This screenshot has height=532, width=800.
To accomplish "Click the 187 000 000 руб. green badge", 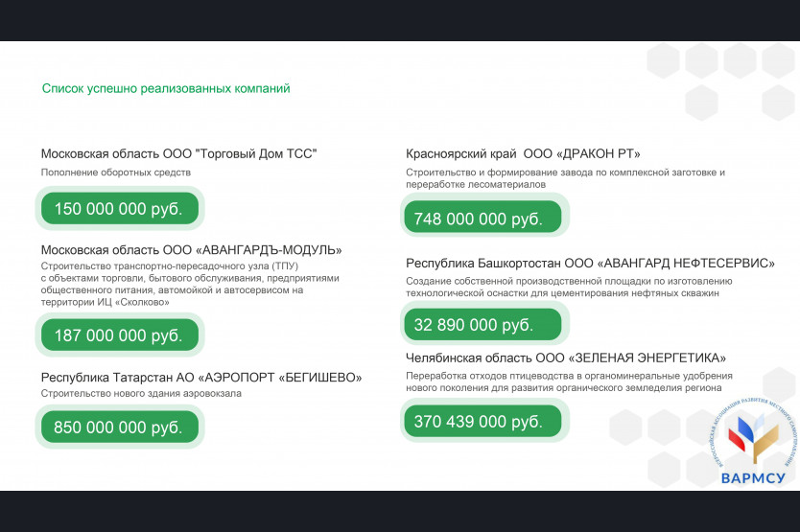I will (120, 335).
